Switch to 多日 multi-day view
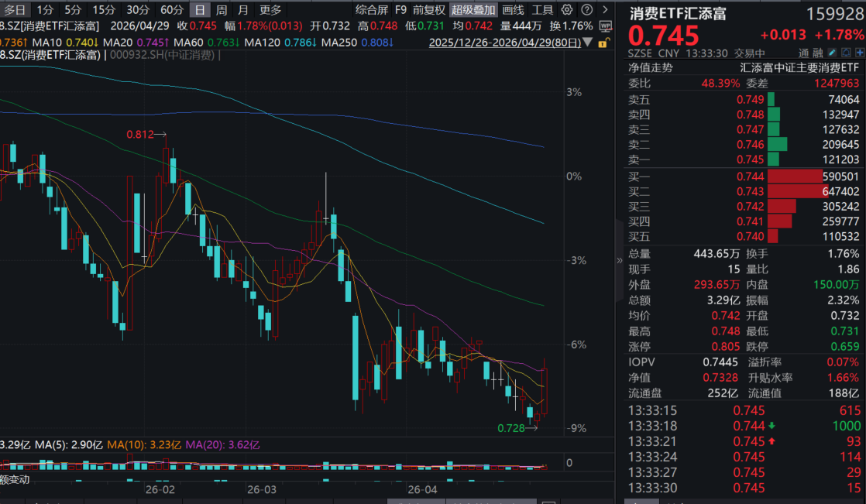 15,10
